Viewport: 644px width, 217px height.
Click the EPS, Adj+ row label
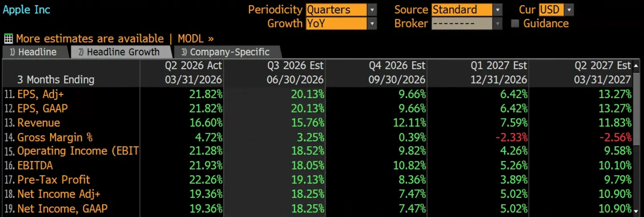[40, 94]
